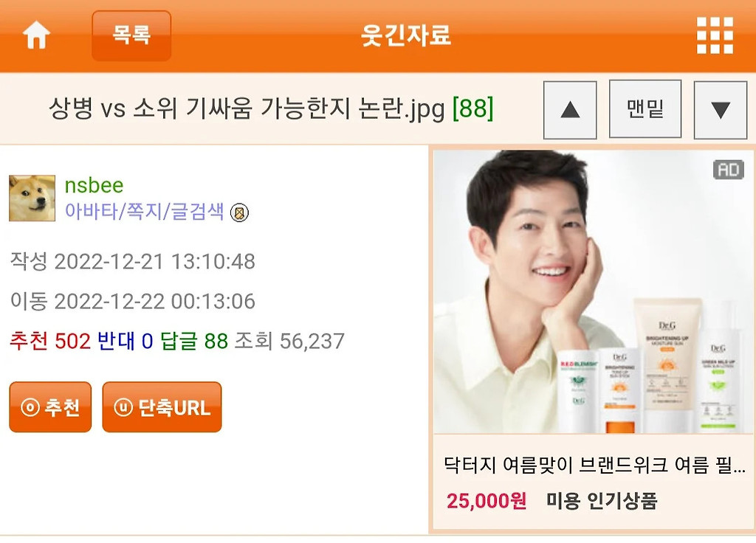Click the badge icon beside 글검색

[x=239, y=212]
